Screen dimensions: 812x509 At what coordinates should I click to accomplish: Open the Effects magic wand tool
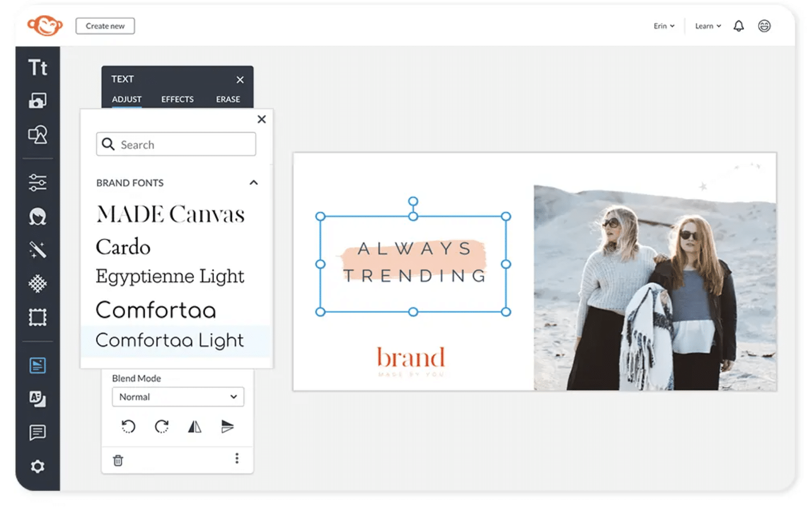pyautogui.click(x=38, y=250)
